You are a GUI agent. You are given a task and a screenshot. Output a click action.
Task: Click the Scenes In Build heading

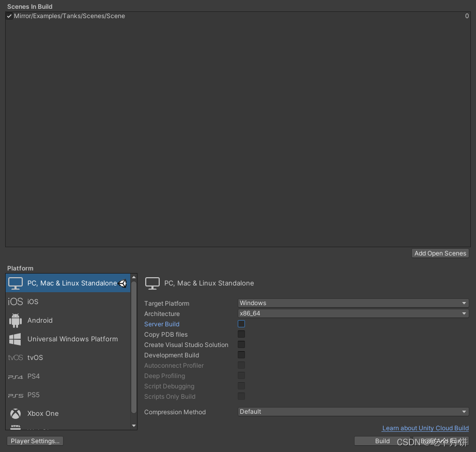[30, 7]
